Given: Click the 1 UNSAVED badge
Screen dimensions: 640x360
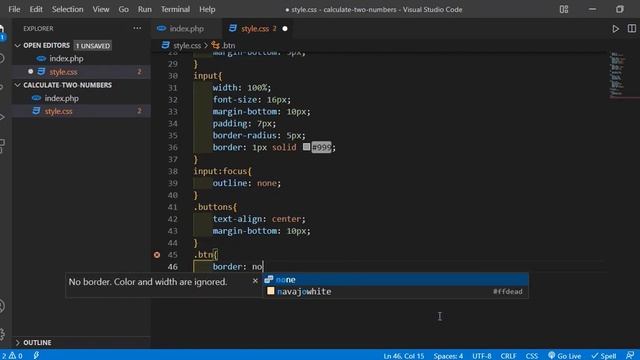Looking at the screenshot, I should [x=93, y=46].
